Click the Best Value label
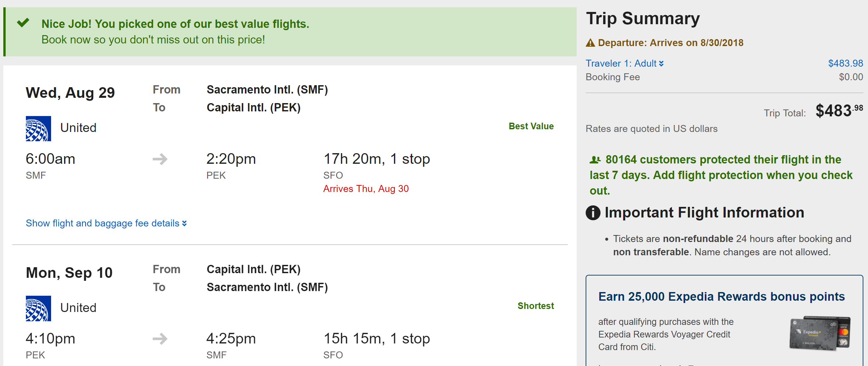This screenshot has width=868, height=366. (x=531, y=126)
